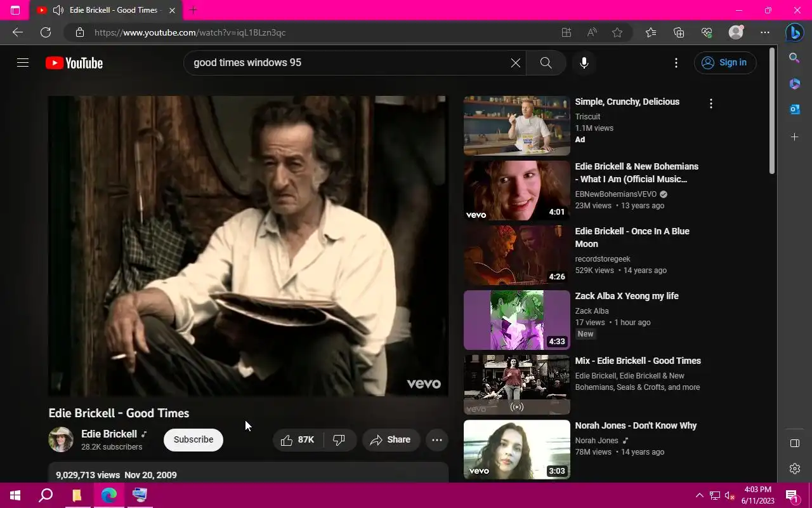Open the apps available icon in address bar
The image size is (812, 508).
point(566,32)
